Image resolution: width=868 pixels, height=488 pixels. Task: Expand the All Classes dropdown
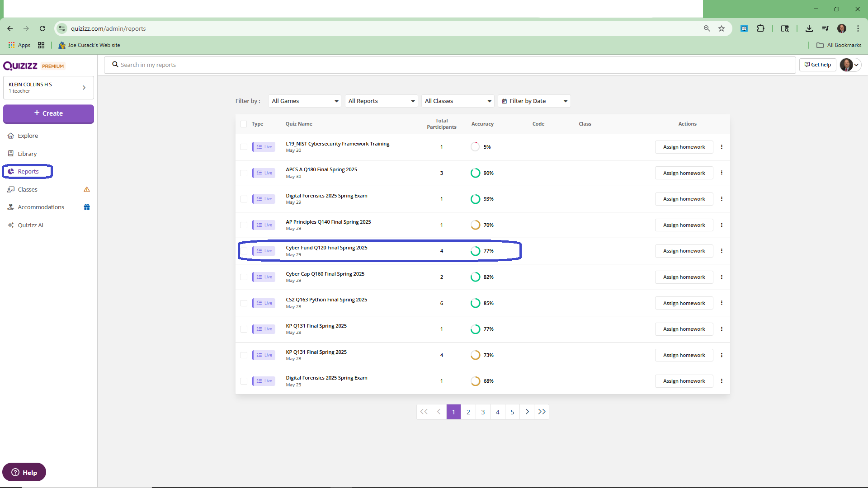click(458, 101)
